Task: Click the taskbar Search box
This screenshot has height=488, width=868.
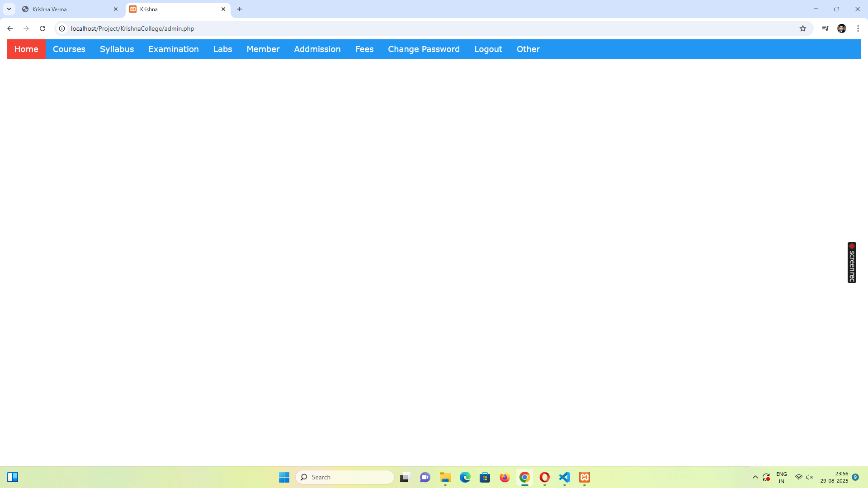Action: click(x=345, y=477)
